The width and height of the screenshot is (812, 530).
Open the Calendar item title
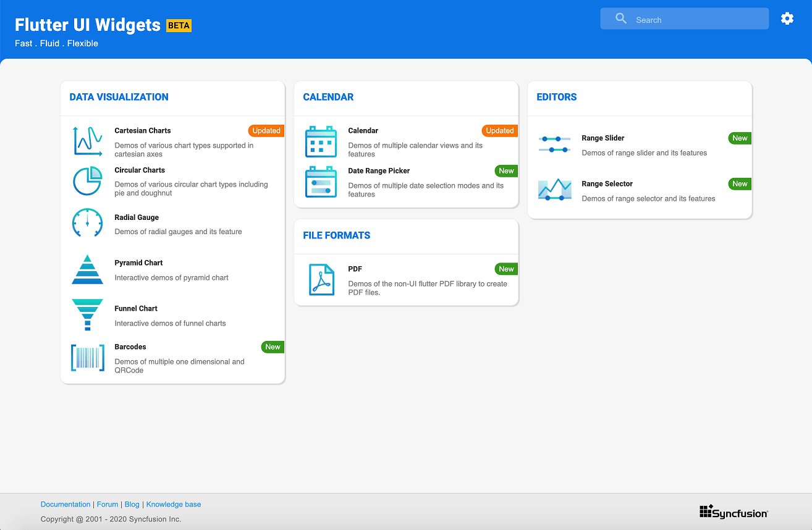tap(363, 131)
